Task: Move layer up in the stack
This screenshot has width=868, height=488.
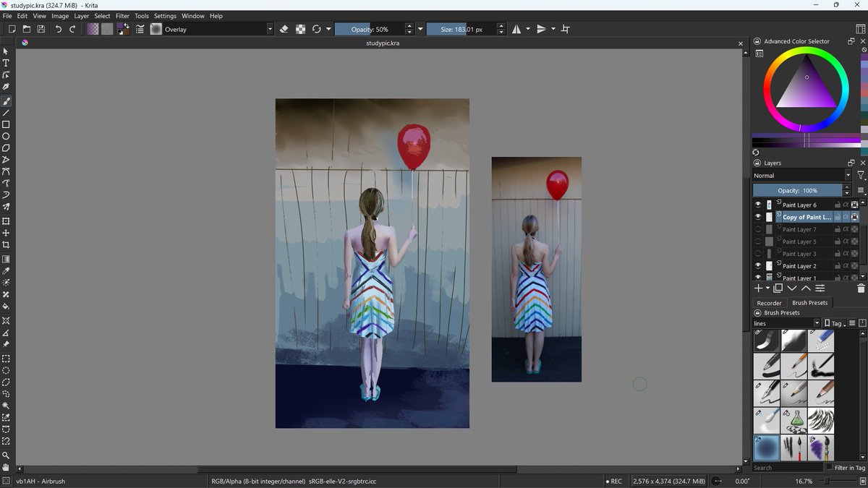Action: [x=806, y=288]
